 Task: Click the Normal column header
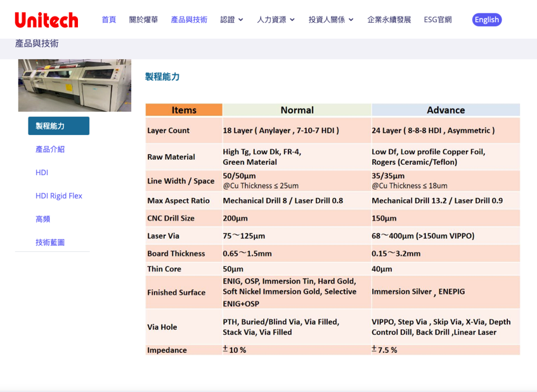point(297,110)
